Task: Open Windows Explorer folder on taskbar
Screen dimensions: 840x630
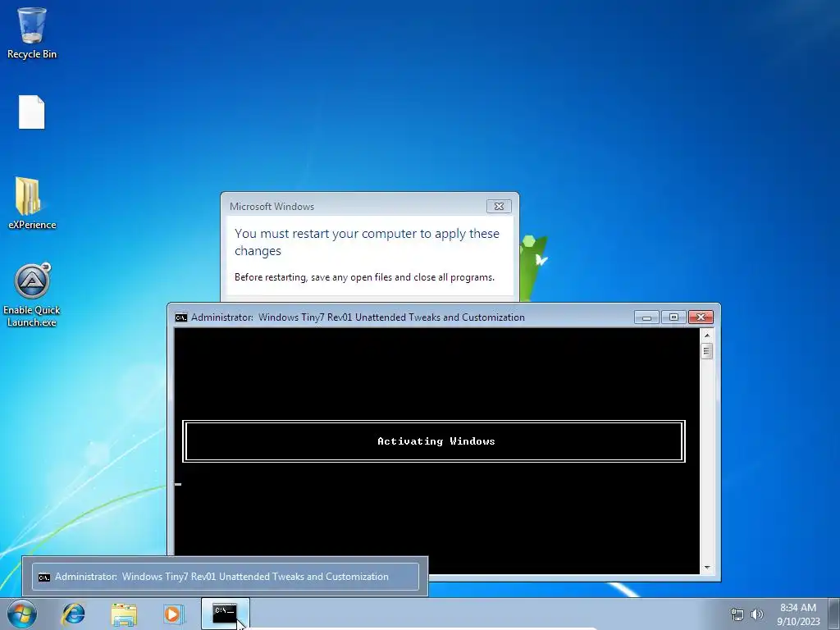Action: click(x=124, y=614)
